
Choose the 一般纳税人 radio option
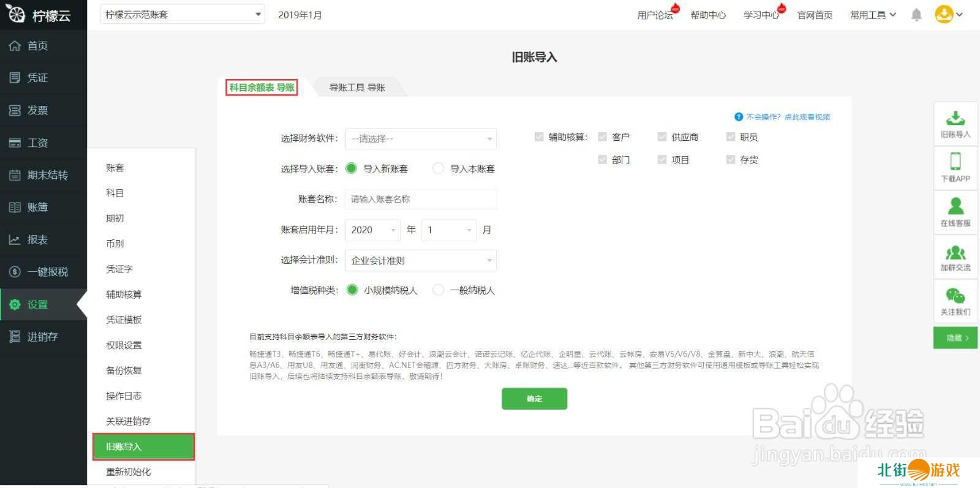[439, 290]
